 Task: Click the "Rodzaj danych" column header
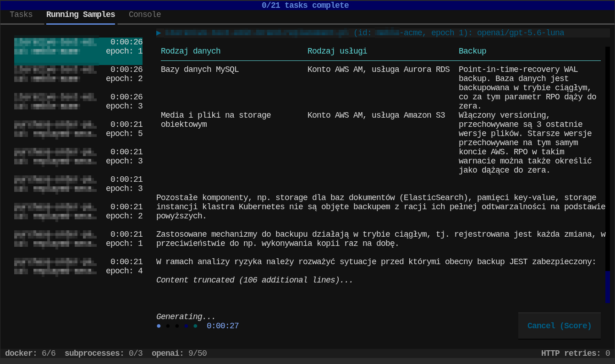click(191, 51)
